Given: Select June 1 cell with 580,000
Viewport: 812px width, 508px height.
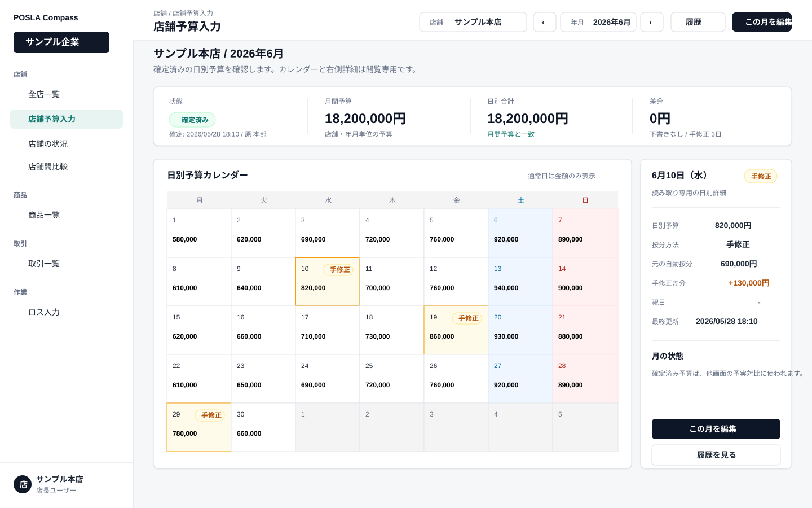Looking at the screenshot, I should (199, 233).
